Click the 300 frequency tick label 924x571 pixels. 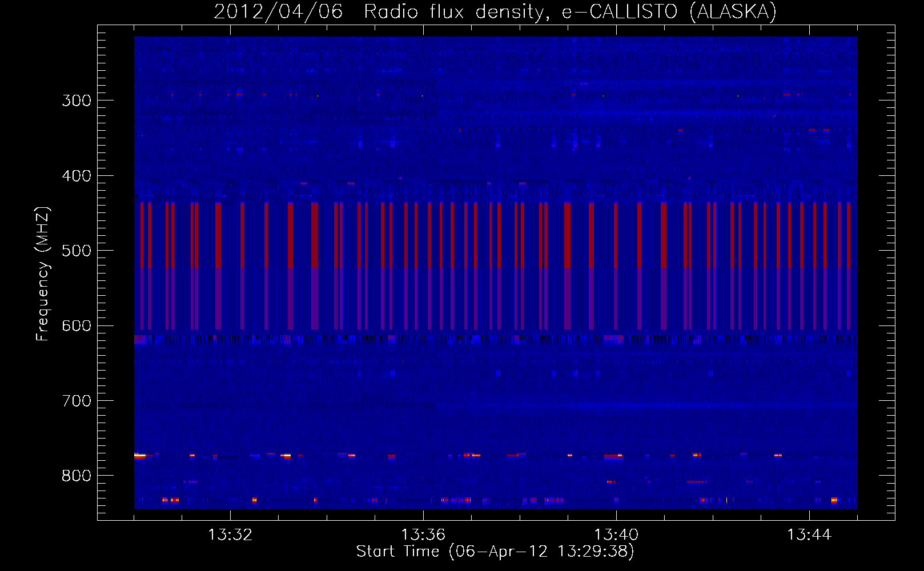click(77, 100)
